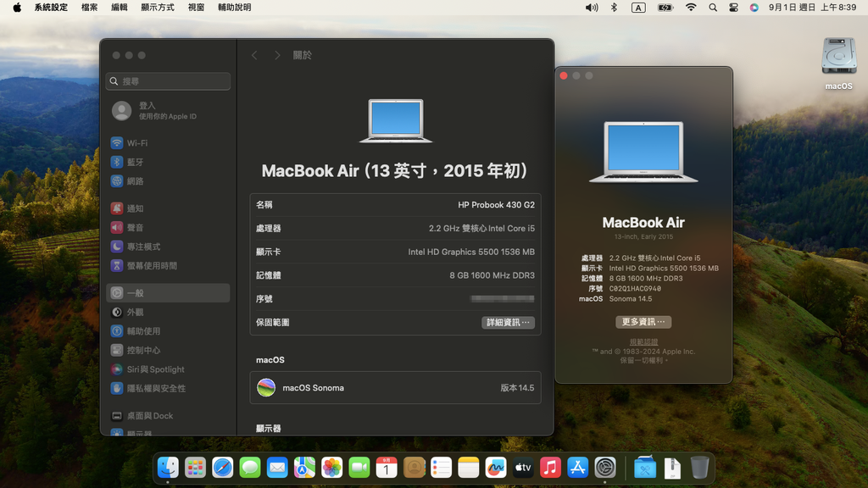Image resolution: width=868 pixels, height=488 pixels.
Task: Open App Store from the Dock
Action: [578, 468]
